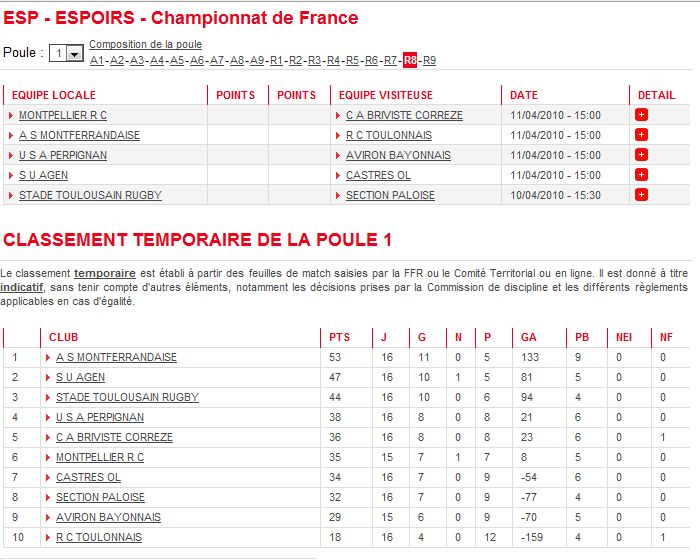
Task: Open detail plus icon for Montpellier match
Action: (x=641, y=115)
